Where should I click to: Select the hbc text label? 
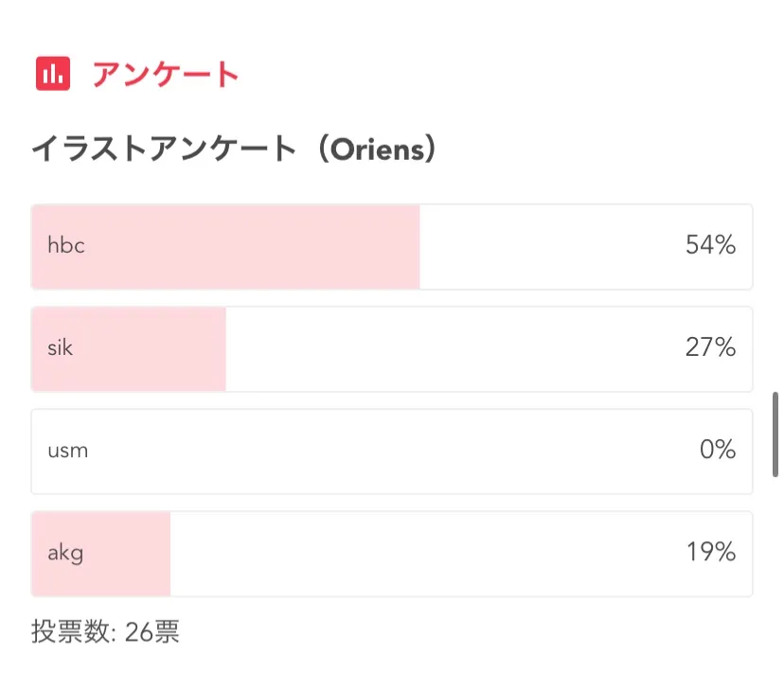coord(66,246)
